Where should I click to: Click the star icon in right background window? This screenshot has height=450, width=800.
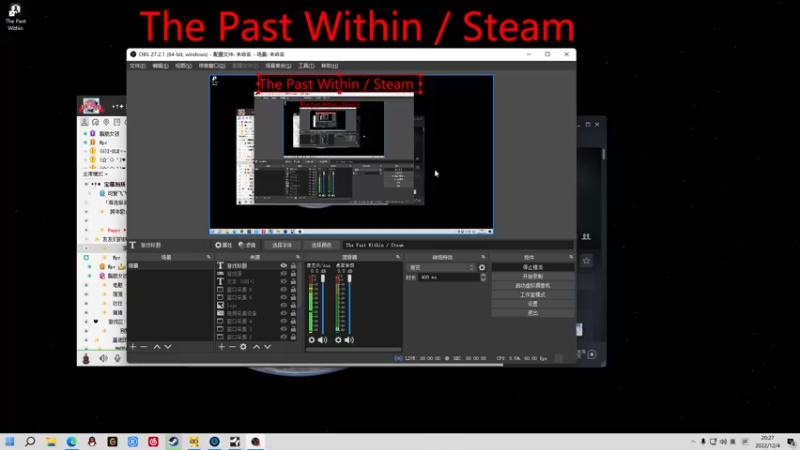pyautogui.click(x=586, y=261)
